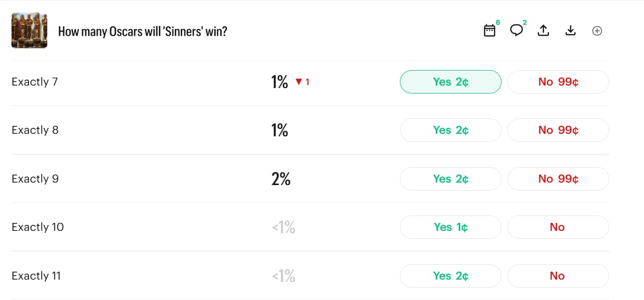Click the 1% chance for Exactly 8

point(280,130)
